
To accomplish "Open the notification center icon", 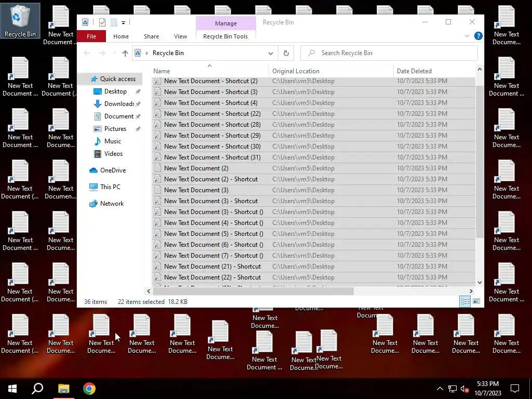I will pos(515,389).
